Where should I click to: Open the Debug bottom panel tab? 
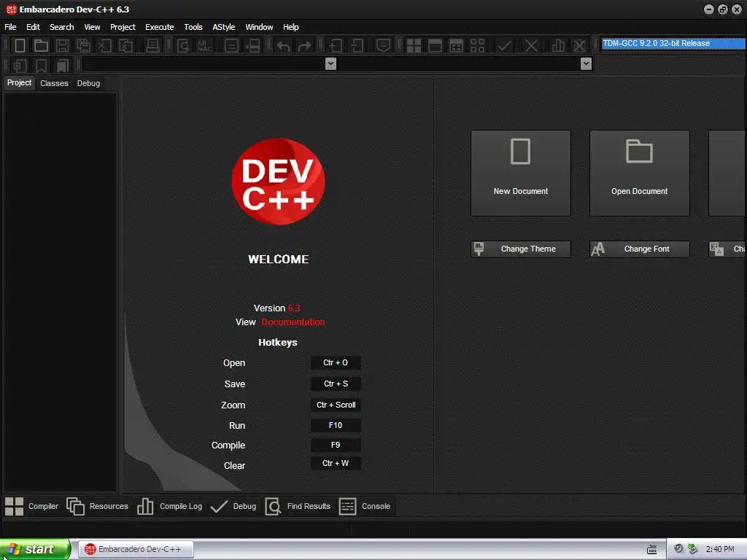pyautogui.click(x=233, y=506)
